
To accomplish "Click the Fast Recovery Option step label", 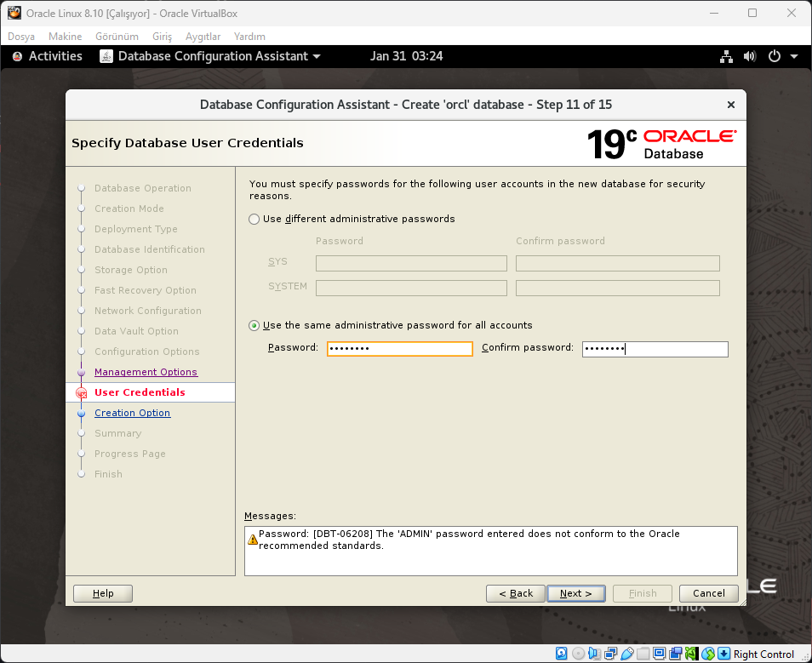I will 146,290.
